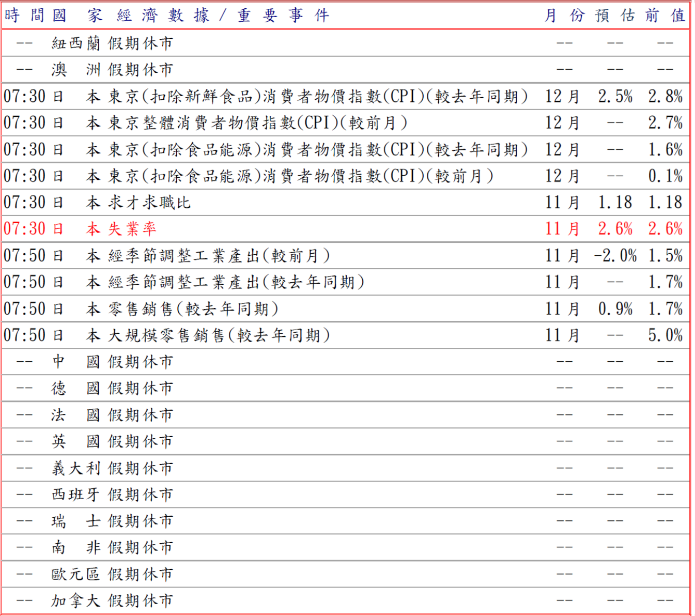Click the 西班牙 假期休市 entry

(112, 495)
